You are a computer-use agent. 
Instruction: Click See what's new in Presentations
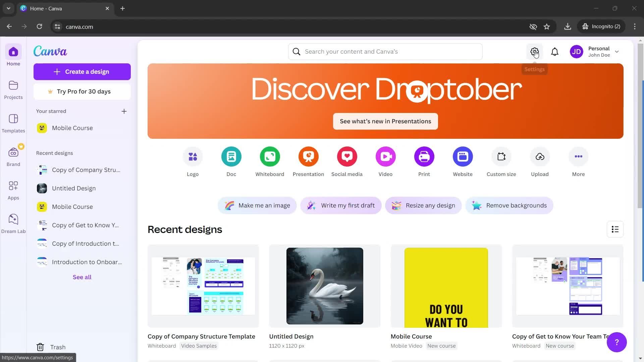click(385, 121)
